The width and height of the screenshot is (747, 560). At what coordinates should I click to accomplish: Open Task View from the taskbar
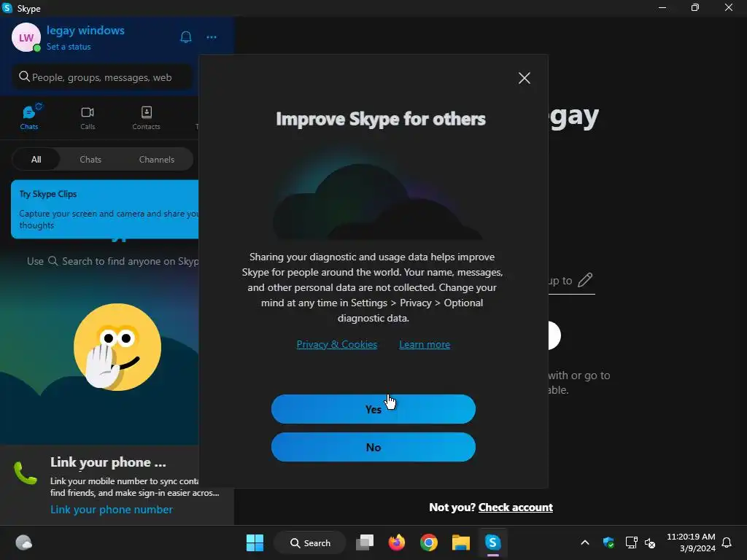(365, 542)
